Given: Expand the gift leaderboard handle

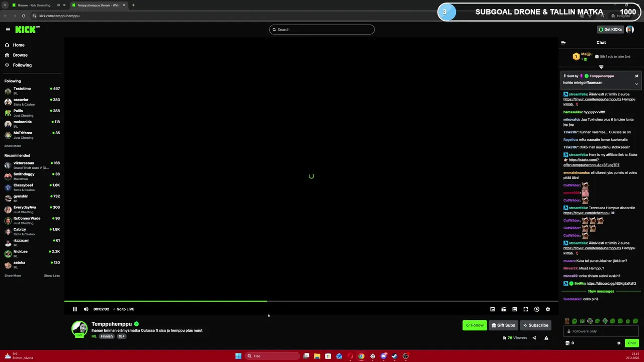Looking at the screenshot, I should [x=601, y=66].
